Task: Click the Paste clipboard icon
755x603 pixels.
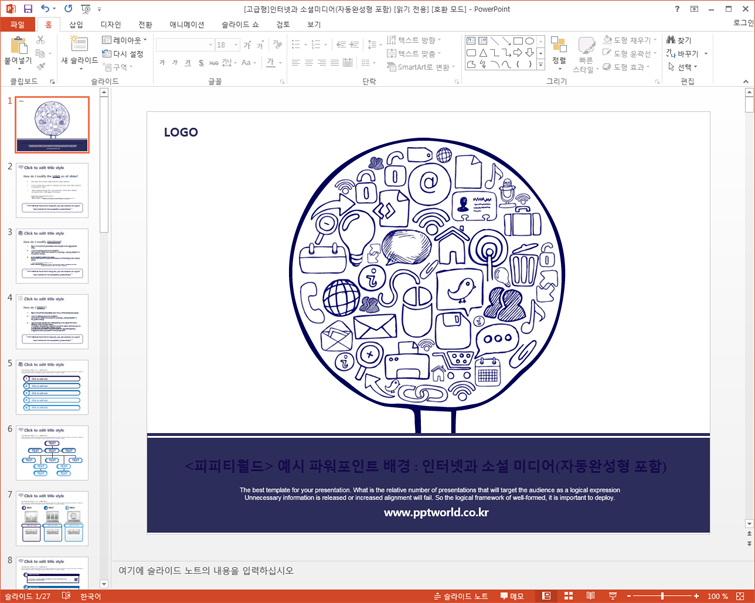Action: tap(18, 46)
